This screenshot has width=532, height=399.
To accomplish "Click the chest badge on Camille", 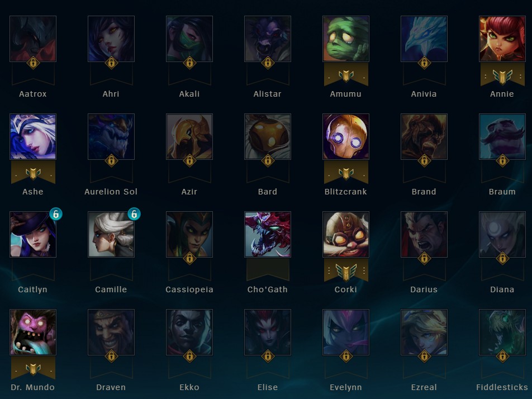I will click(x=134, y=214).
